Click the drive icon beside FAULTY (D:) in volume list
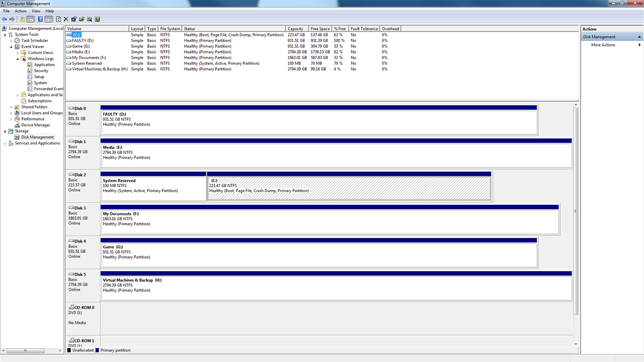The height and width of the screenshot is (362, 644). point(68,41)
